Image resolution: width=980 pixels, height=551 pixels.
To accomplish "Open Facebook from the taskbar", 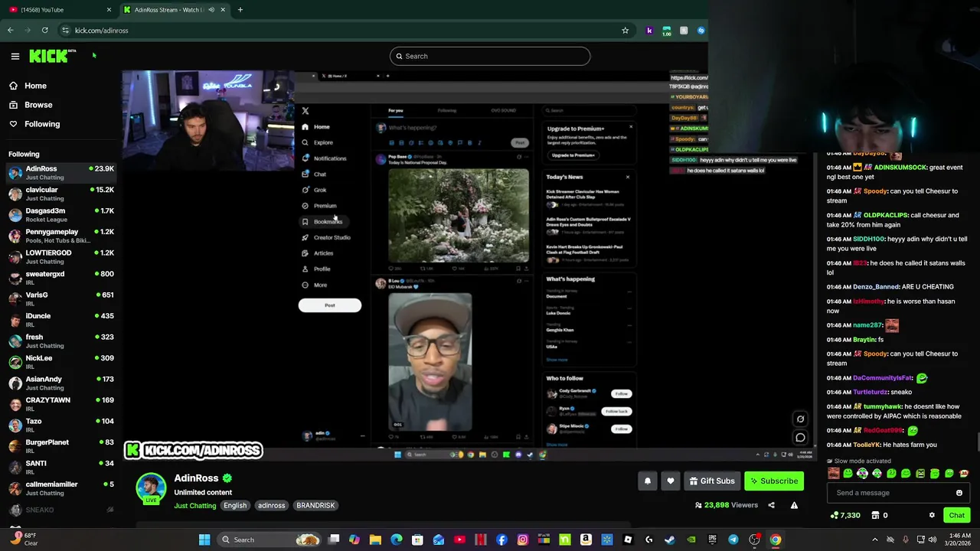I will click(501, 540).
